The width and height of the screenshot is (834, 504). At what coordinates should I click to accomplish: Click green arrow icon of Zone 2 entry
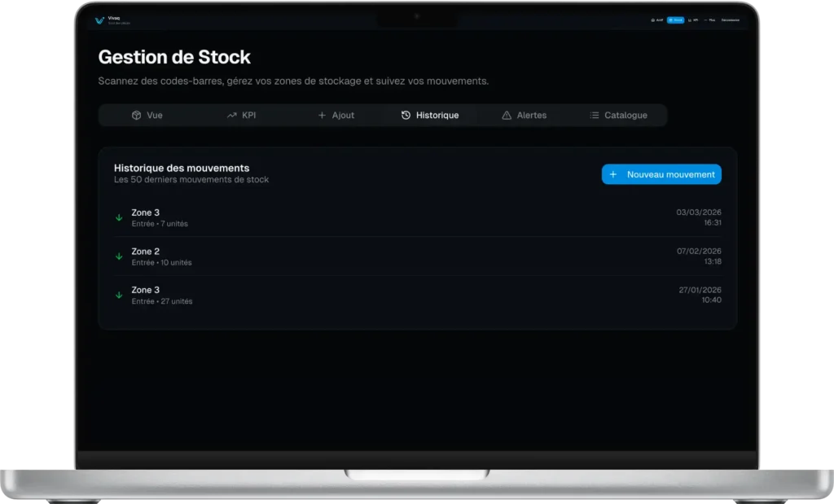[x=119, y=256]
